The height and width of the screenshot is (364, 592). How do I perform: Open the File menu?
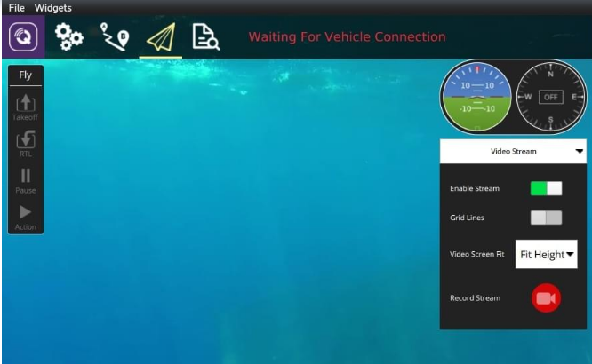(x=17, y=8)
